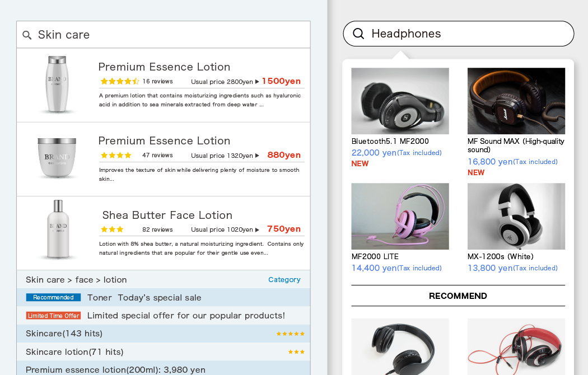Click the magnifier icon in Headphones search
588x375 pixels.
click(358, 34)
